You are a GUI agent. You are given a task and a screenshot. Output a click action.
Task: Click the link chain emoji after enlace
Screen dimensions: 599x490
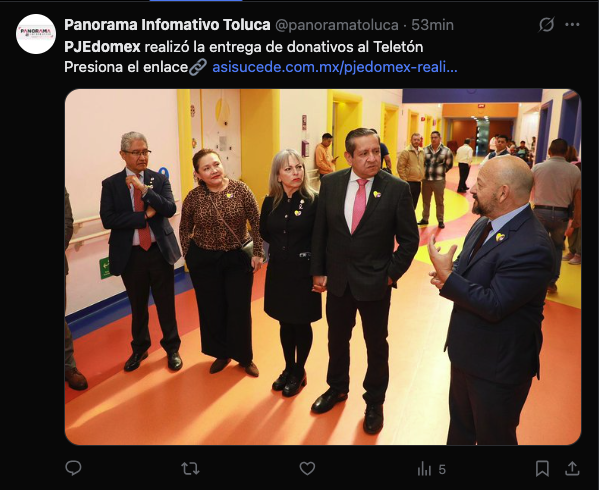click(198, 67)
